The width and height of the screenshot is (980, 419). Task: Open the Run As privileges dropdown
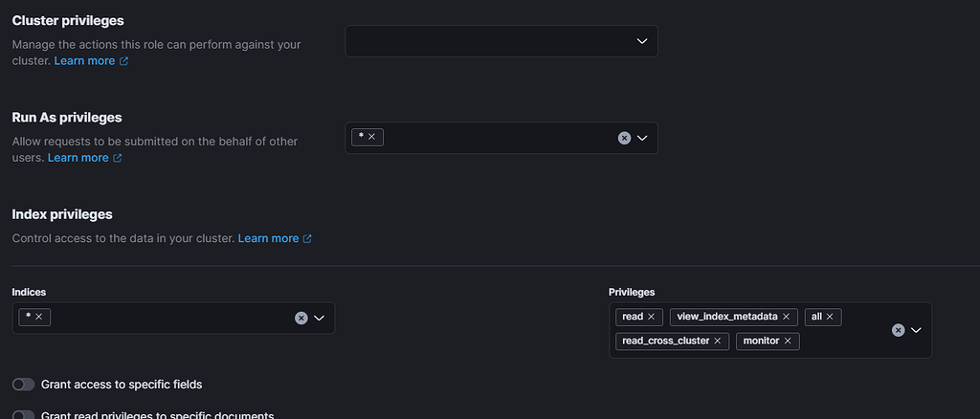point(642,138)
